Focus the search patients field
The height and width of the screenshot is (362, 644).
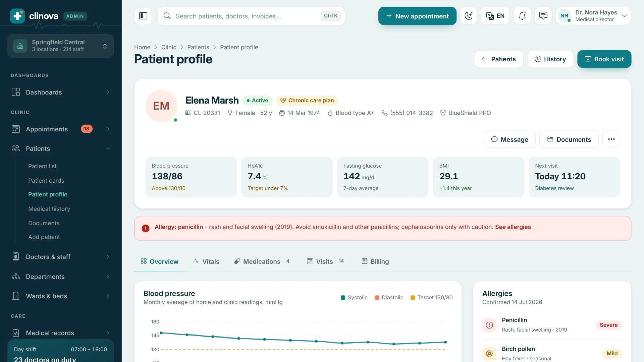tap(251, 16)
